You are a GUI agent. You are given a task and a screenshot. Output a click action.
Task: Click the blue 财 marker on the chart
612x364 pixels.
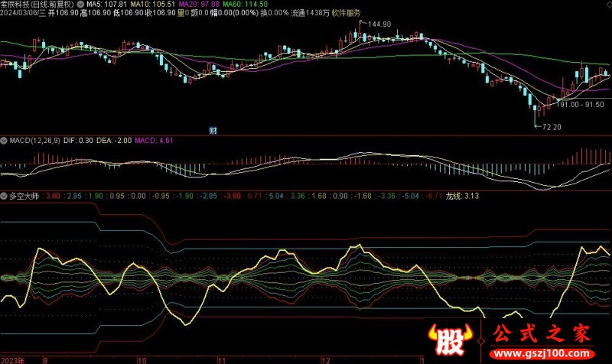point(212,131)
